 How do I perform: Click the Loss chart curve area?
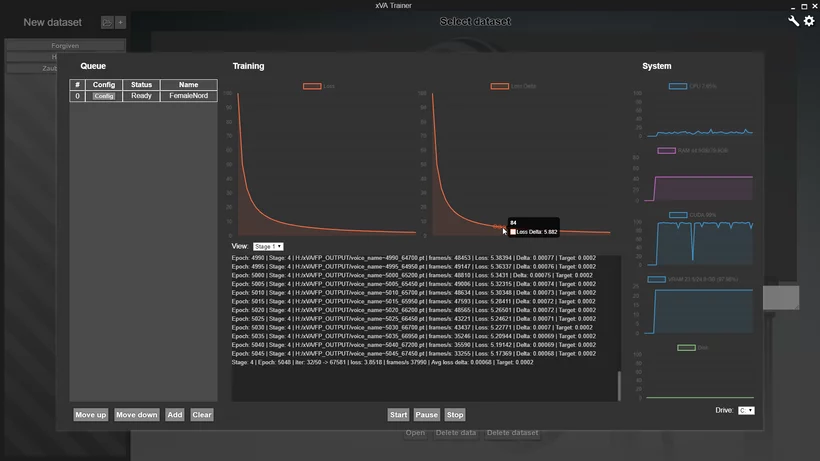coord(326,164)
